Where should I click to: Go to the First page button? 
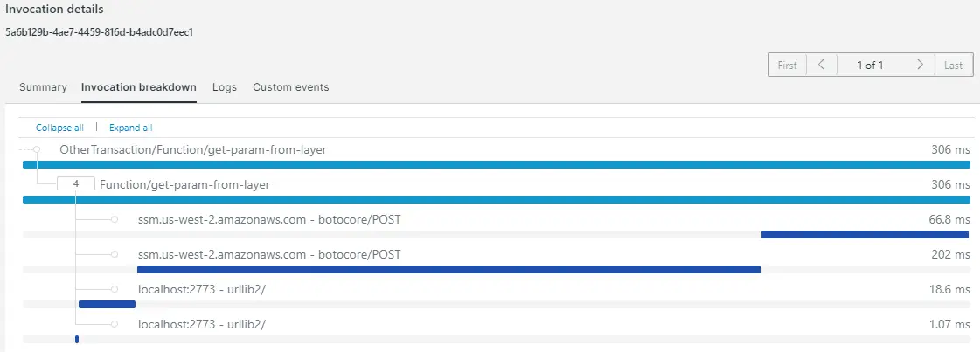pyautogui.click(x=788, y=65)
